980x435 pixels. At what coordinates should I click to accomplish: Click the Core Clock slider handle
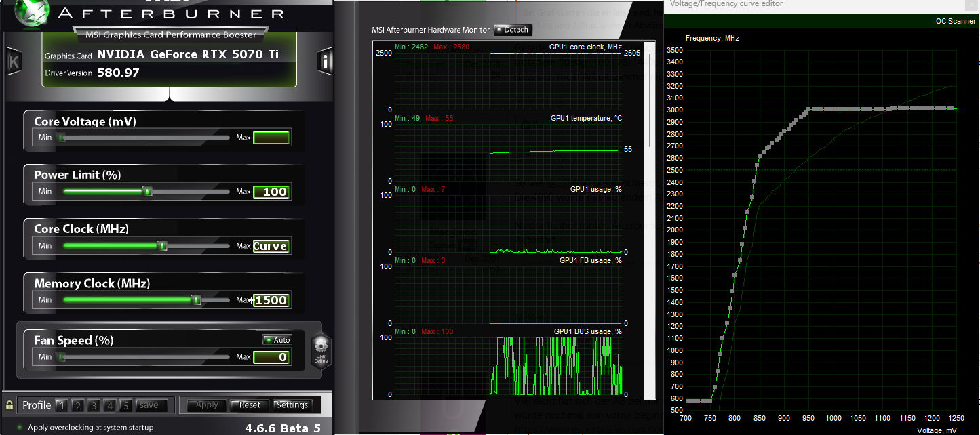point(162,246)
